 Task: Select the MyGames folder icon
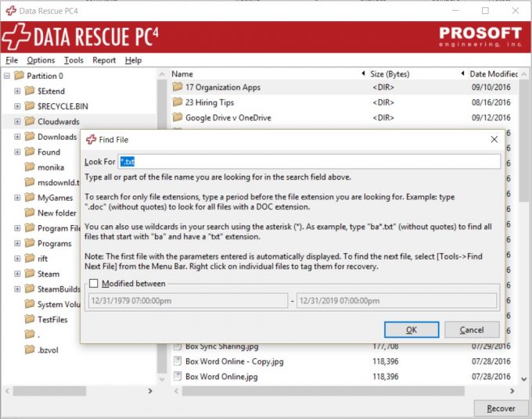[30, 197]
